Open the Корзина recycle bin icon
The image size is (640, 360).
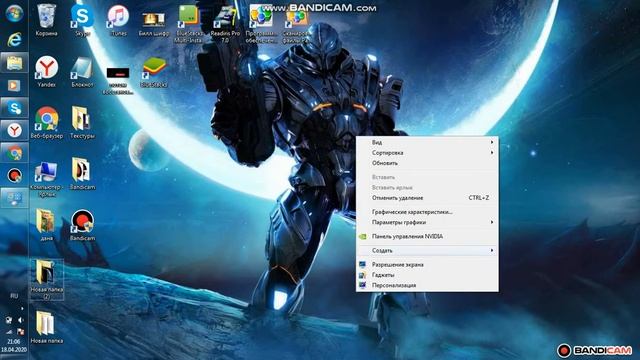coord(46,20)
